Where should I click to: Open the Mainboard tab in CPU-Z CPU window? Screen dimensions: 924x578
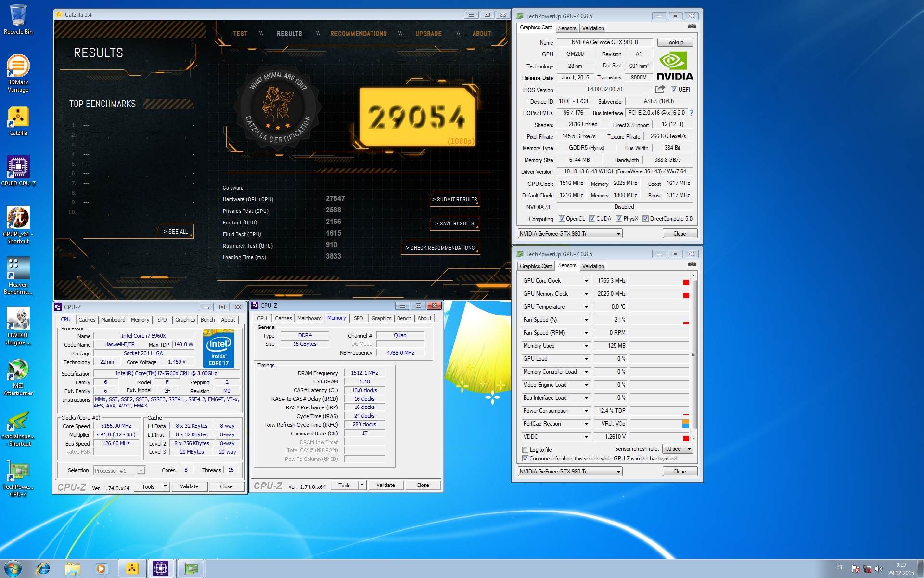tap(113, 320)
